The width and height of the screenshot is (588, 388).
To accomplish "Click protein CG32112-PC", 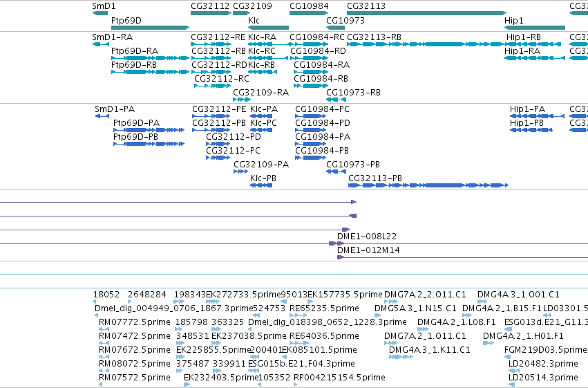I will pyautogui.click(x=233, y=151).
